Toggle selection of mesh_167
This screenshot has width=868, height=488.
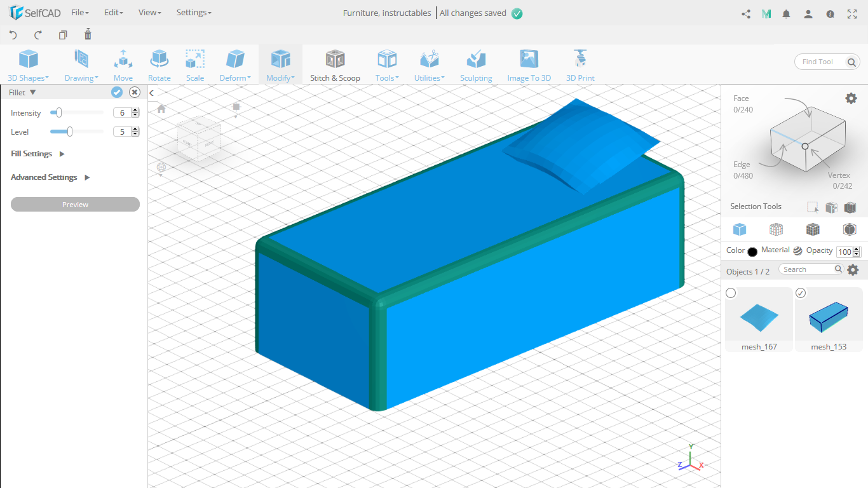[731, 293]
